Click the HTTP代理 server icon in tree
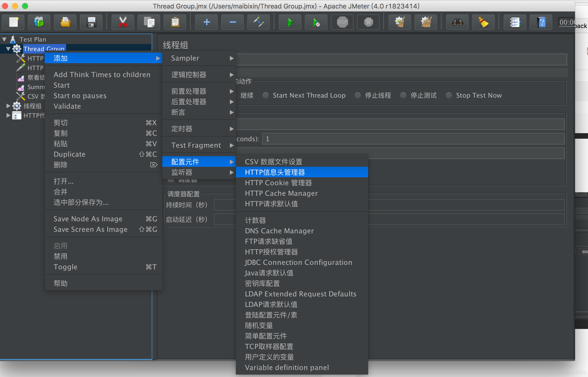The width and height of the screenshot is (588, 377). 17,115
